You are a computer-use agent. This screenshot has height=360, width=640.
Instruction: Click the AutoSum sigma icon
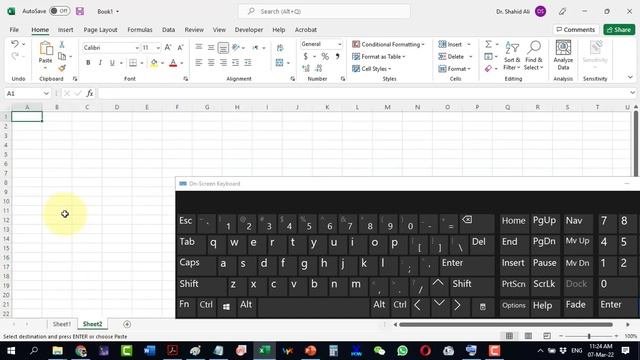pos(488,44)
